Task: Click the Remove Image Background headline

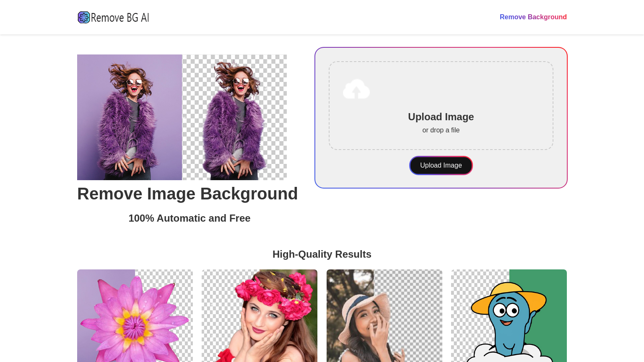Action: click(187, 194)
